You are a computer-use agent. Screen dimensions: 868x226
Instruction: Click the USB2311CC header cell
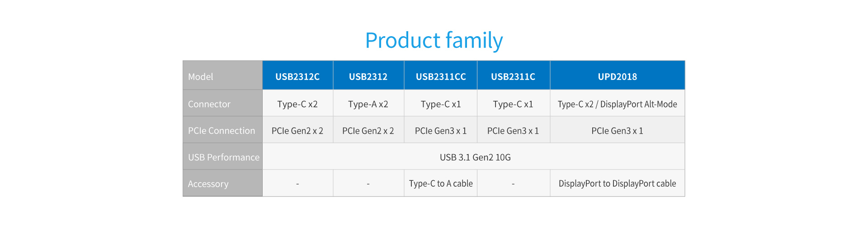pyautogui.click(x=441, y=75)
